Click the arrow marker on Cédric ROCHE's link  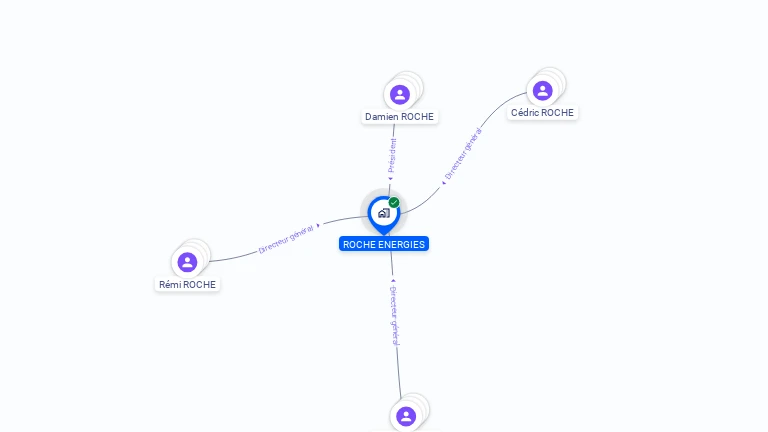tap(443, 183)
